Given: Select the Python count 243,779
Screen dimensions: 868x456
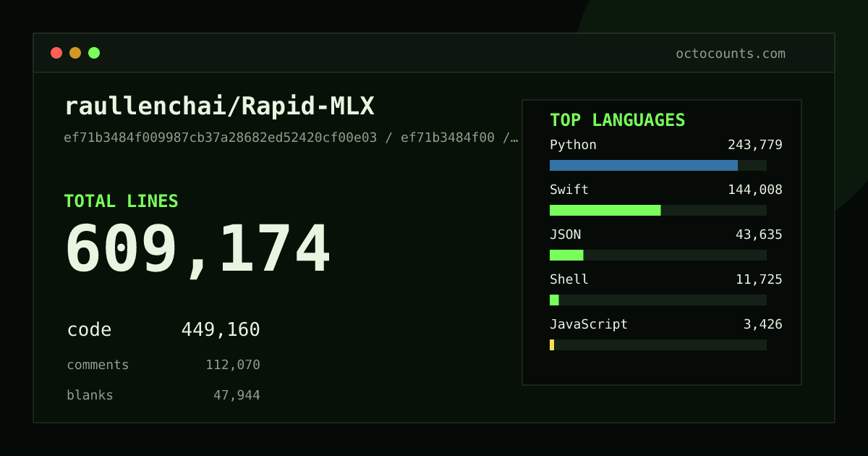Looking at the screenshot, I should coord(755,145).
